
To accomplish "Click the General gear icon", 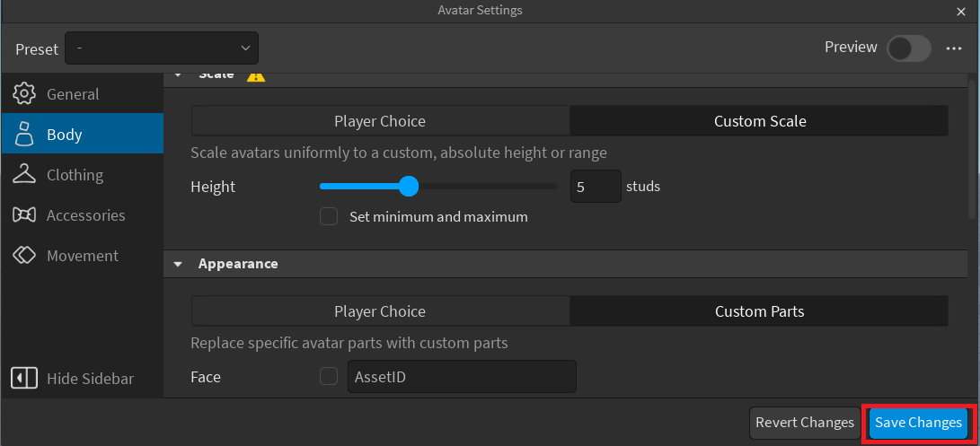I will (24, 94).
